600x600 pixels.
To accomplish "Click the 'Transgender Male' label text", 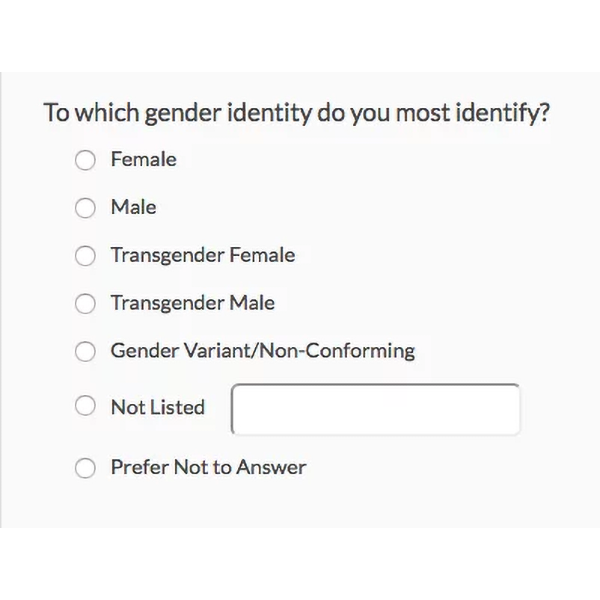I will coord(192,303).
